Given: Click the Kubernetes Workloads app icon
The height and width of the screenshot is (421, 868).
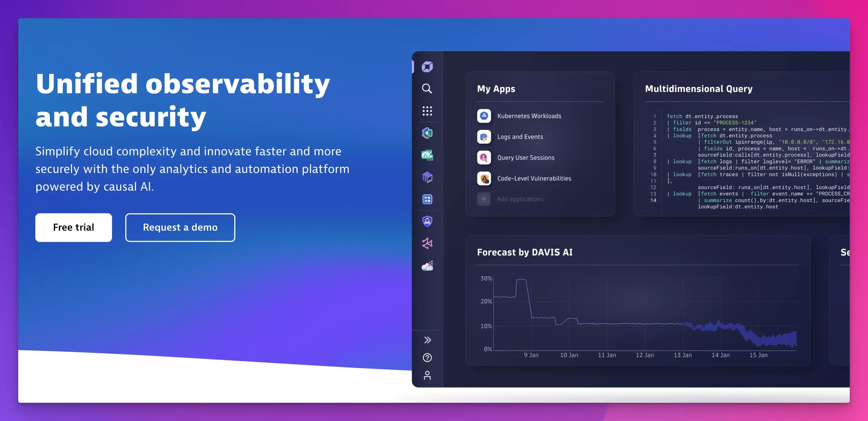Looking at the screenshot, I should [483, 116].
